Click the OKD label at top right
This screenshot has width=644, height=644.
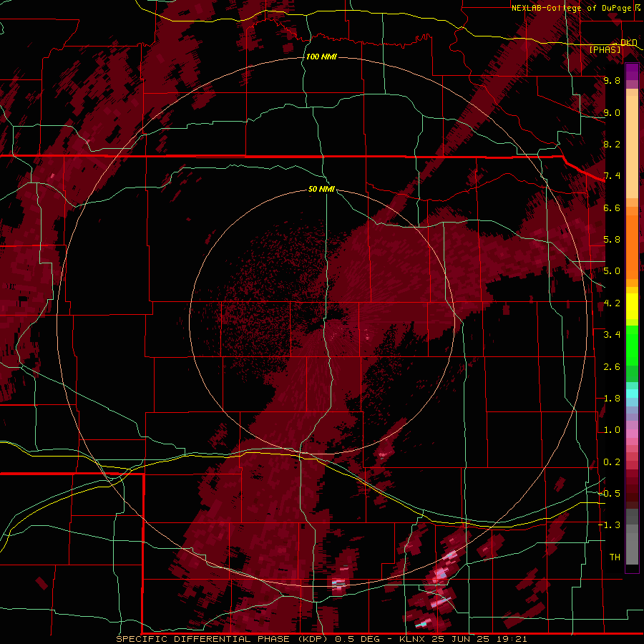(x=629, y=43)
